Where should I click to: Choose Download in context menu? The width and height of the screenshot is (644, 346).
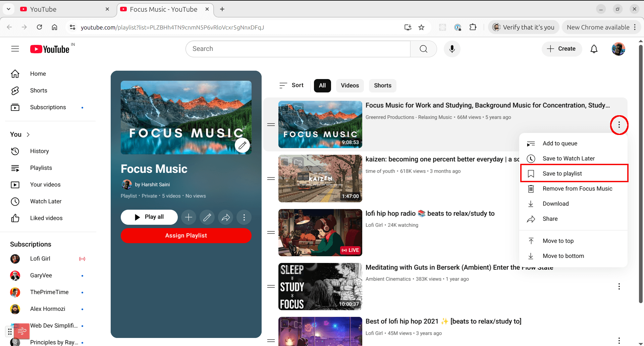[573, 204]
